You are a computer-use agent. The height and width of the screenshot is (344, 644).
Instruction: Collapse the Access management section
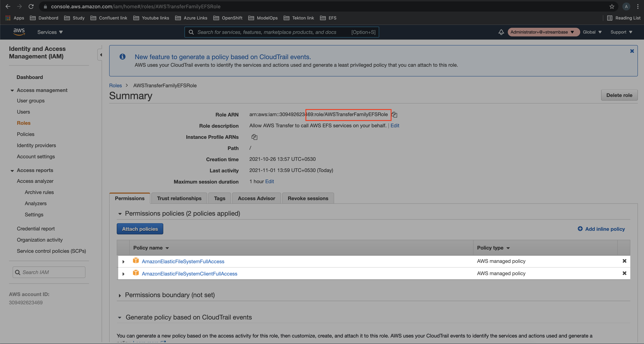[x=12, y=90]
